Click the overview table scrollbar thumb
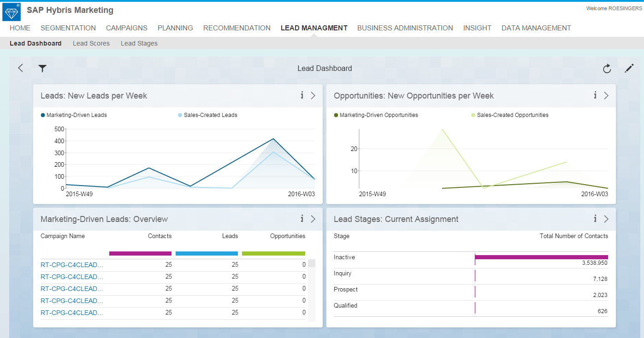 pyautogui.click(x=312, y=263)
